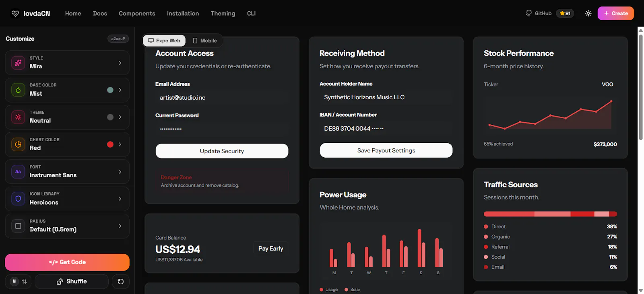
Task: Expand the Font Instrument Sans option
Action: click(x=67, y=171)
